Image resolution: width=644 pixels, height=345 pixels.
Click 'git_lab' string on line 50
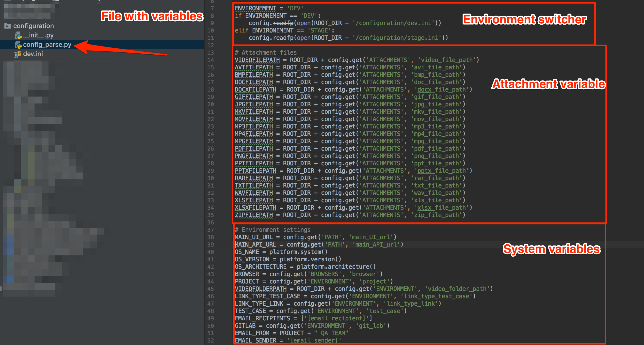[x=371, y=326]
